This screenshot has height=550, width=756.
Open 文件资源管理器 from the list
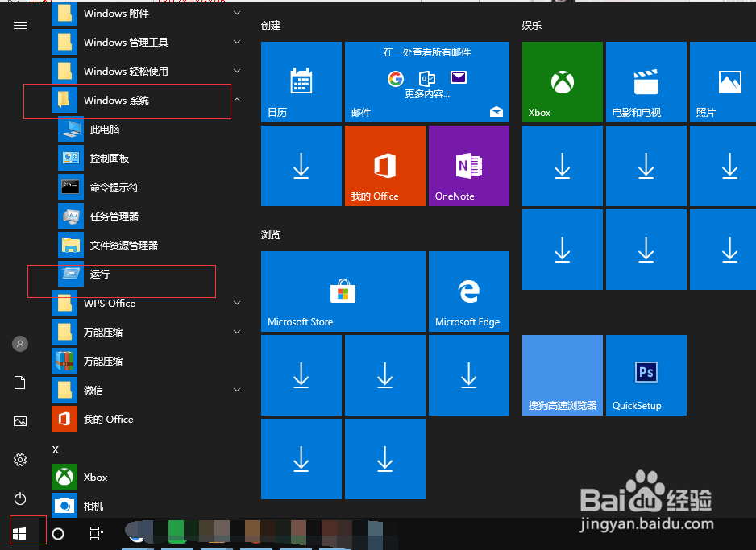pos(149,245)
